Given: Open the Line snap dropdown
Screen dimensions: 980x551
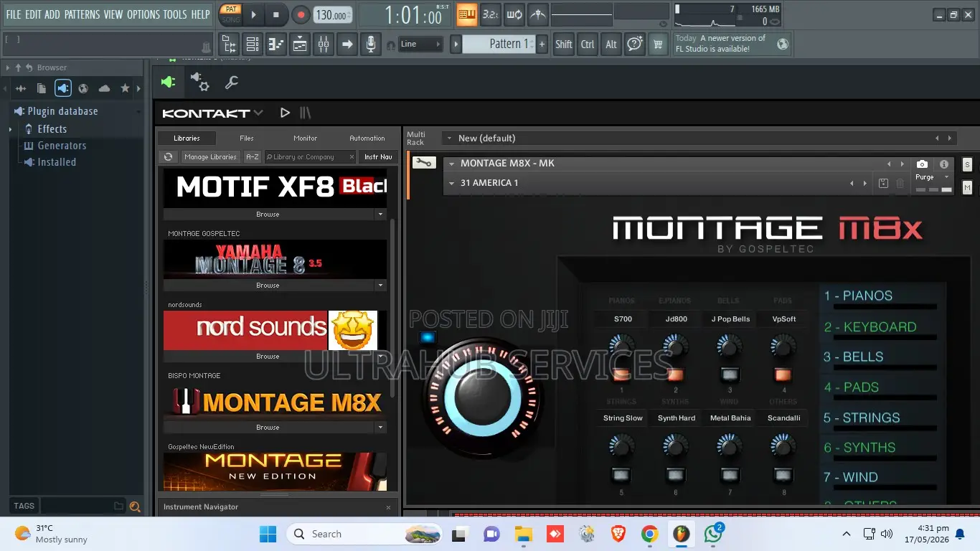Looking at the screenshot, I should 420,44.
